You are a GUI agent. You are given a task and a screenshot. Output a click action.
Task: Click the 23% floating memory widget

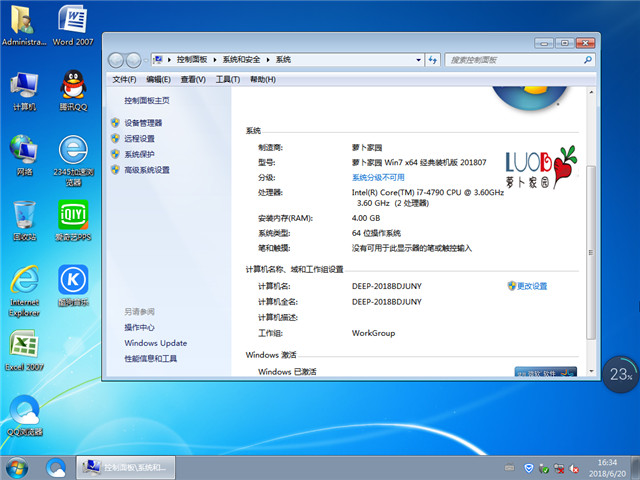click(x=621, y=374)
